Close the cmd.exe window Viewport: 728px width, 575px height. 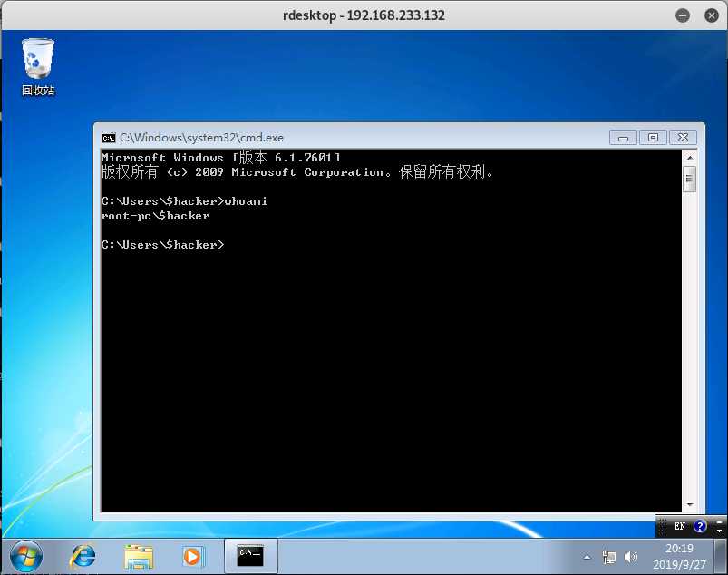[683, 138]
